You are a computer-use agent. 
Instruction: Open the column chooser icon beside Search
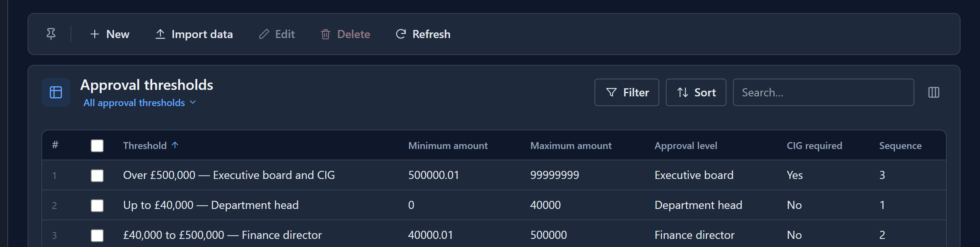[933, 92]
